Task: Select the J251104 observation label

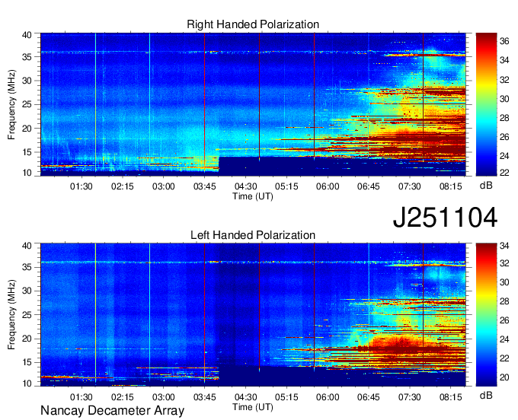Action: tap(445, 218)
